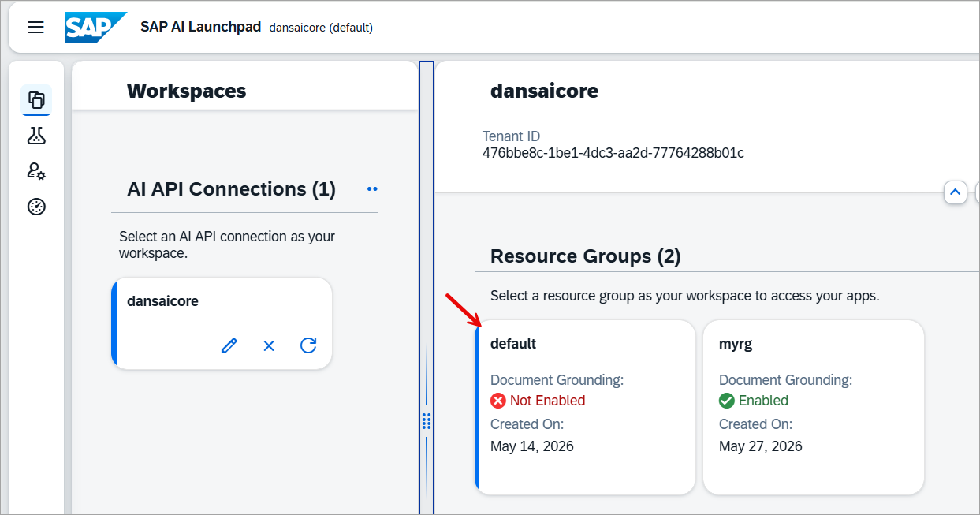Click the AI API Connections (1) heading

click(x=232, y=189)
